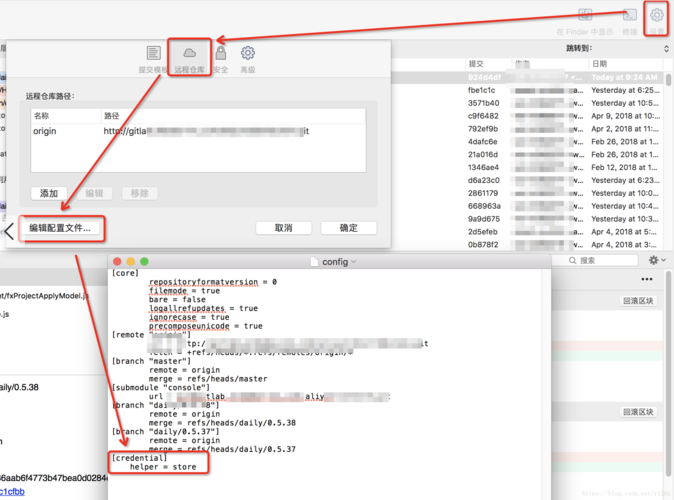Click the three-dots more options icon
Viewport: 674px width, 500px height.
click(x=646, y=279)
